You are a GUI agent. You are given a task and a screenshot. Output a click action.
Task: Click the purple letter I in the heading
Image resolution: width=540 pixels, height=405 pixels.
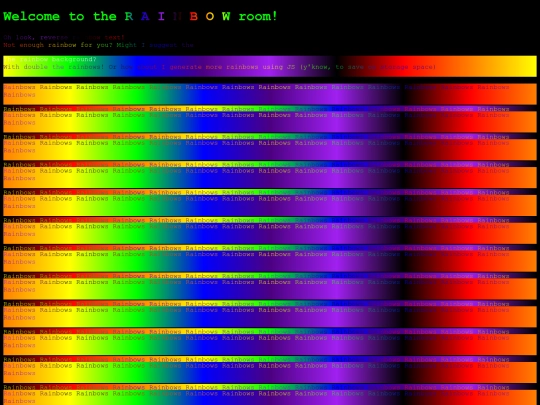[161, 16]
